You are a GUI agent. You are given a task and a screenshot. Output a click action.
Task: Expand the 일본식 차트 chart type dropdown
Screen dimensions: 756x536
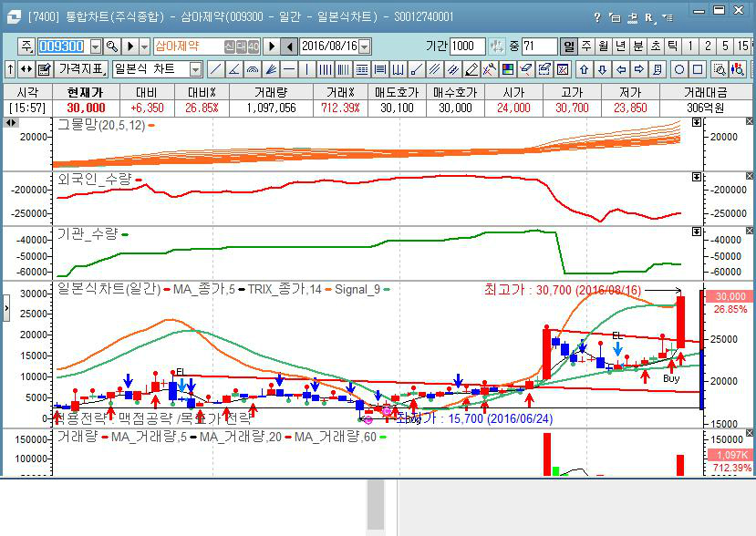195,69
